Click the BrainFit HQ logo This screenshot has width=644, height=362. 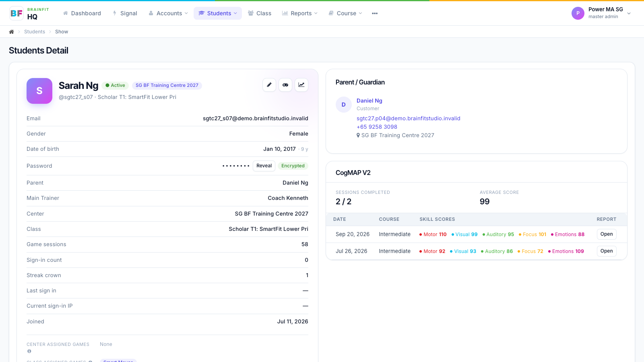point(29,13)
